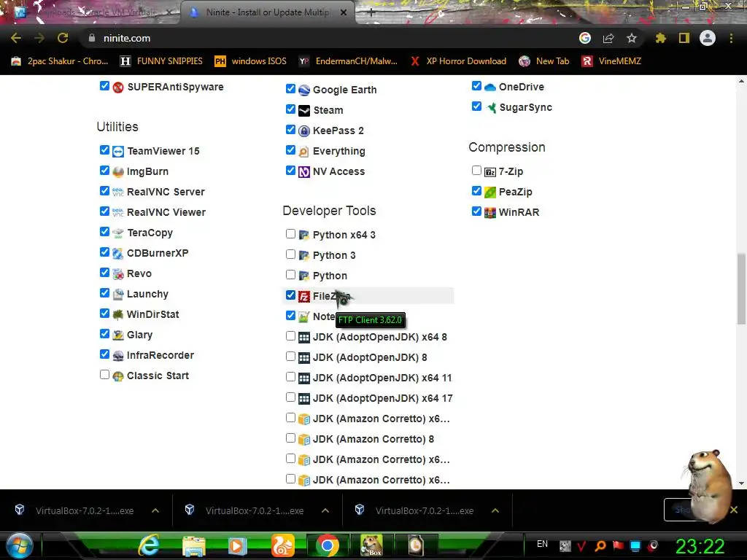This screenshot has width=747, height=560.
Task: Uncheck the Everything checkbox
Action: pos(290,150)
